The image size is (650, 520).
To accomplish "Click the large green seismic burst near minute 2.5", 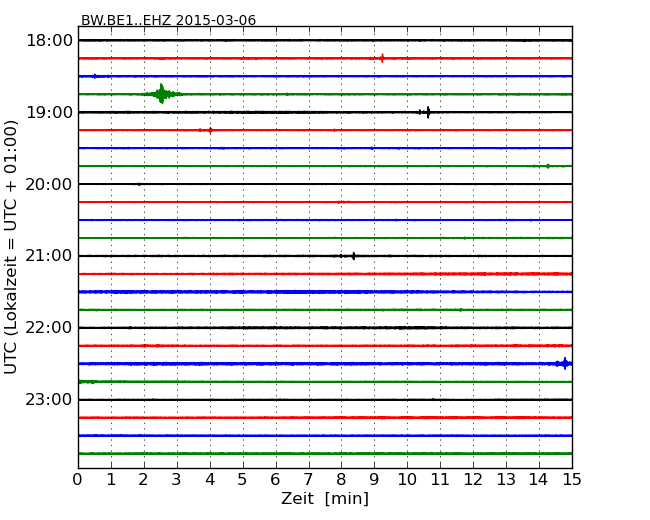I will click(162, 94).
